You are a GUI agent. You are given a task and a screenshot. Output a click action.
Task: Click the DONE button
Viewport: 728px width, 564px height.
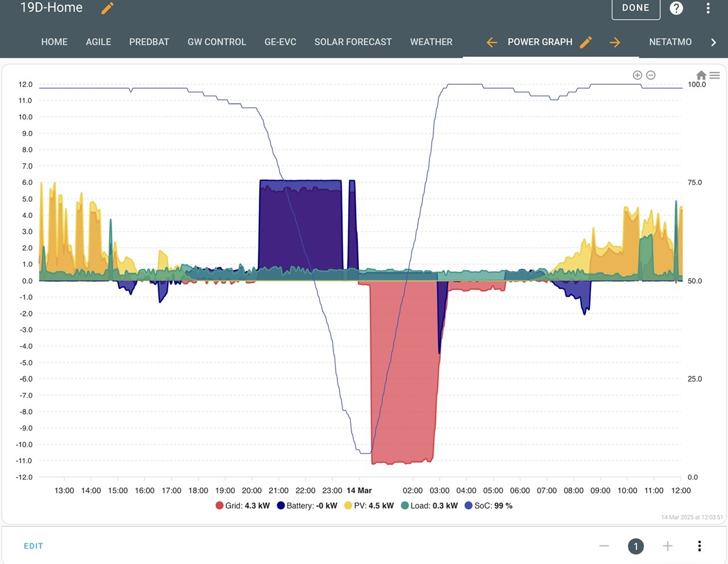[x=636, y=8]
